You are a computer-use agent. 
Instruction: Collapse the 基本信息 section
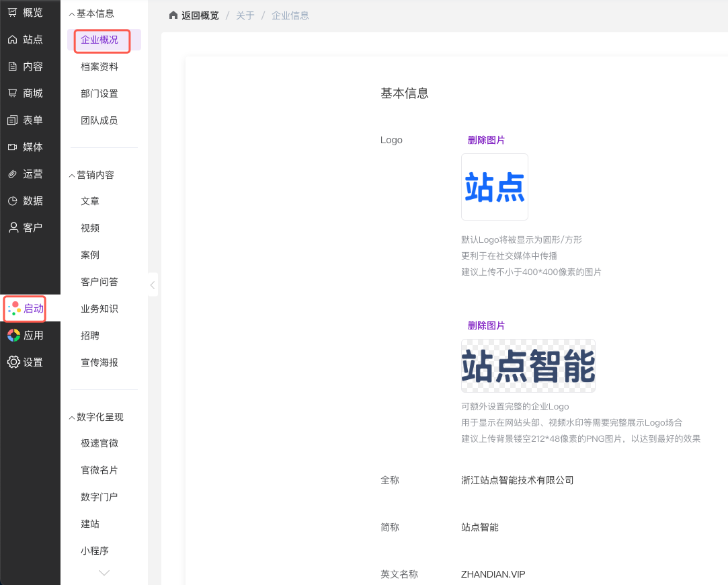point(72,13)
